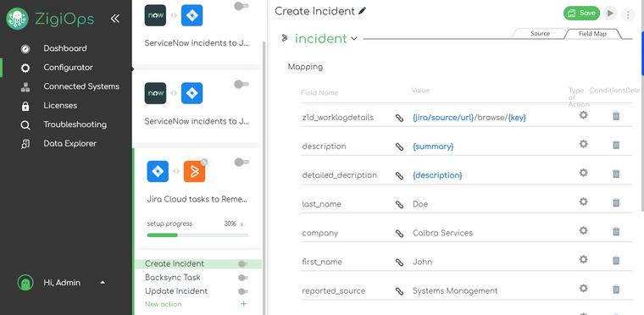644x315 pixels.
Task: Click setup progress info icon
Action: pos(241,224)
